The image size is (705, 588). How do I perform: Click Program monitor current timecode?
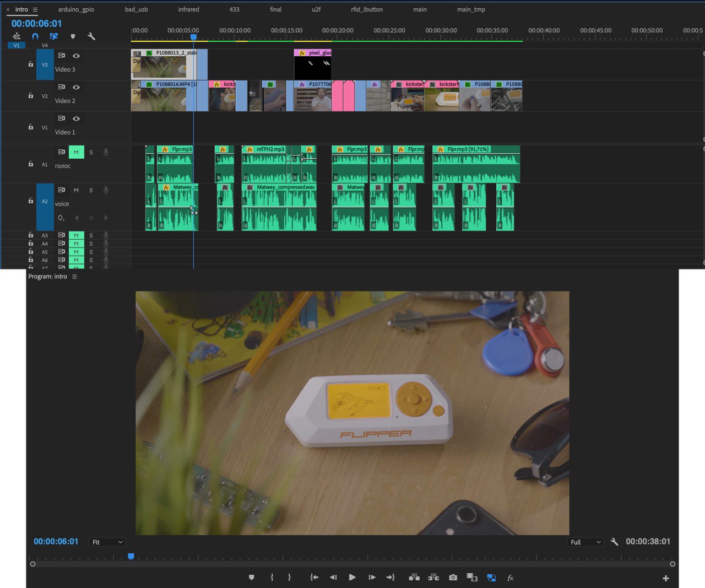[x=56, y=542]
